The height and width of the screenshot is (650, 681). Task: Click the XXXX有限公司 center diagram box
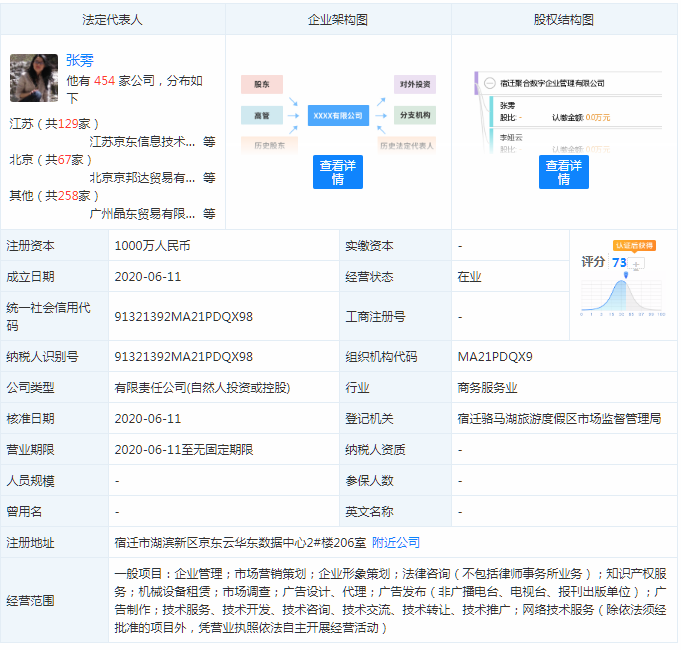point(338,115)
